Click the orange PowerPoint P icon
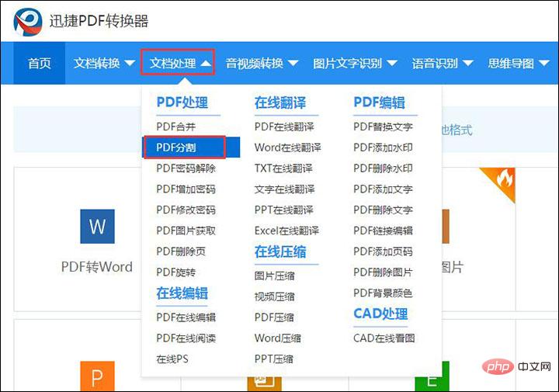559x392 pixels. [x=97, y=376]
